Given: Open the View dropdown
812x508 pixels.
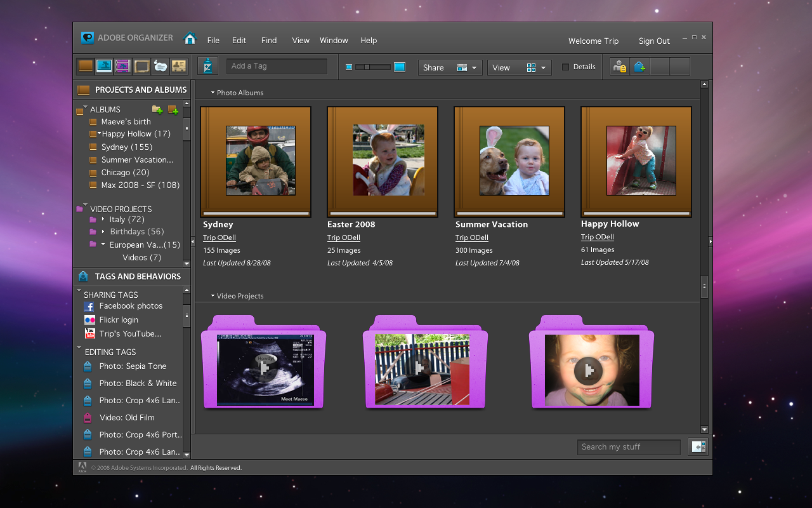Looking at the screenshot, I should tap(520, 67).
